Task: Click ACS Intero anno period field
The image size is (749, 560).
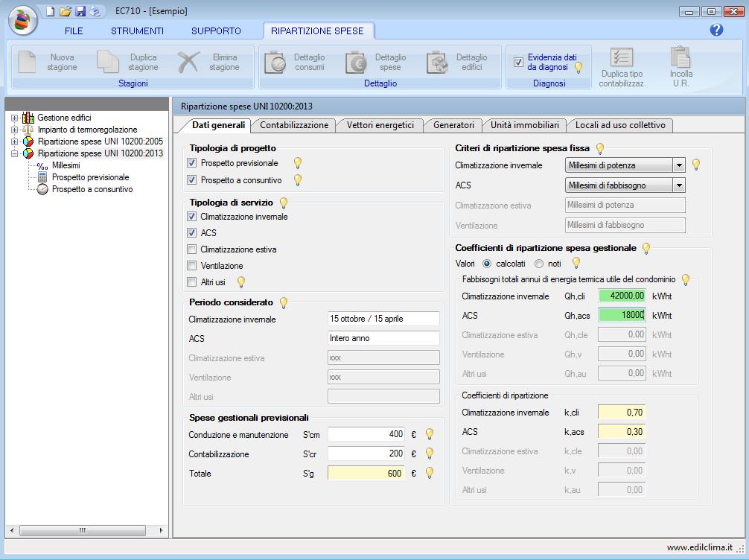Action: pyautogui.click(x=383, y=338)
